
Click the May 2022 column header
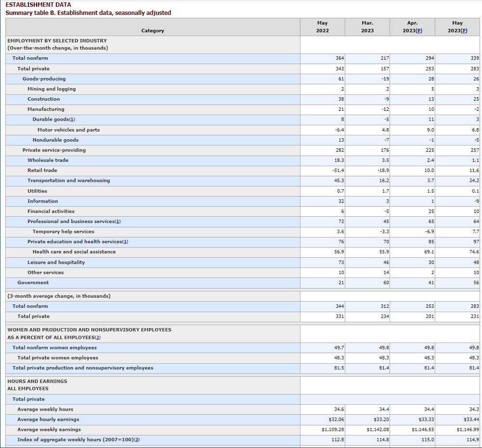[x=322, y=27]
